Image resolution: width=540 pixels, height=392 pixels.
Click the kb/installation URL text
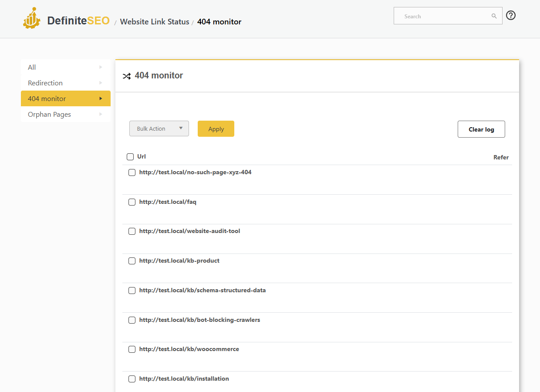coord(184,378)
